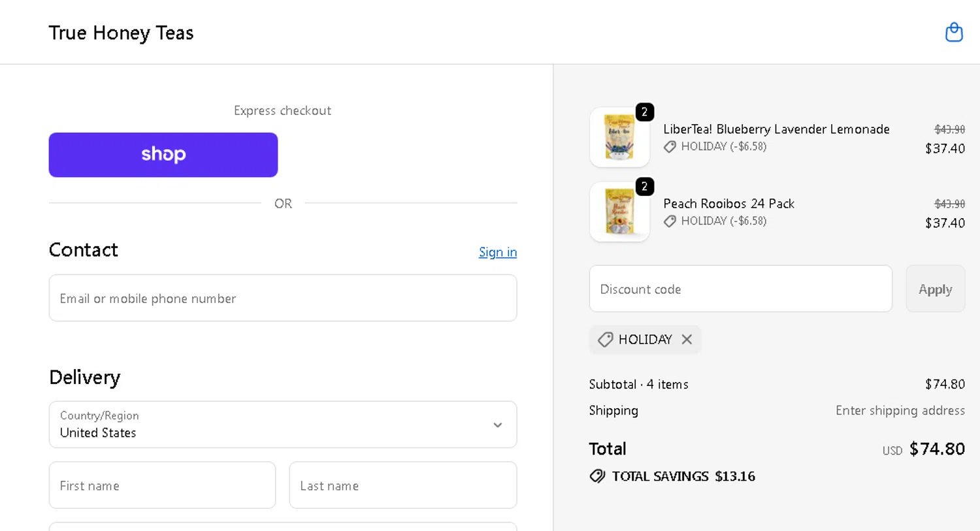Viewport: 980px width, 531px height.
Task: Click the Last name field
Action: click(x=402, y=485)
